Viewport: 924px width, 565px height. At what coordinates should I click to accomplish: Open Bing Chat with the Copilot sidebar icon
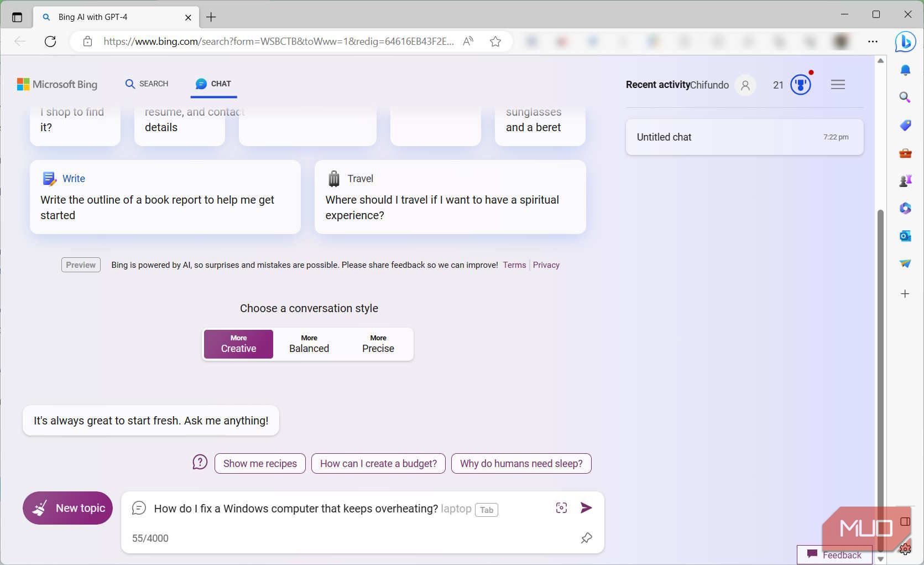point(905,41)
